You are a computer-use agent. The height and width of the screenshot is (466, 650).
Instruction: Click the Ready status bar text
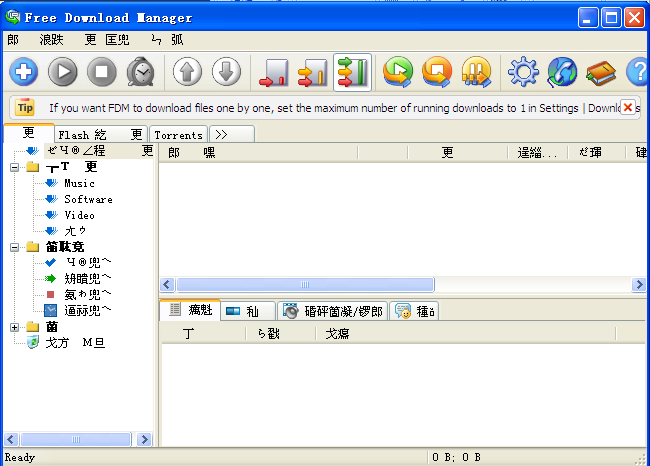click(20, 457)
